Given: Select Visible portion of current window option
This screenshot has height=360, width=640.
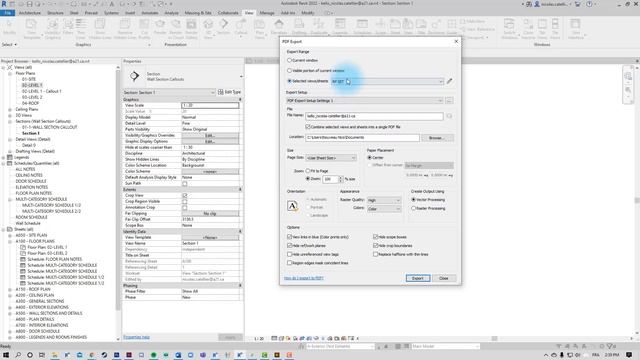Looking at the screenshot, I should pyautogui.click(x=289, y=71).
